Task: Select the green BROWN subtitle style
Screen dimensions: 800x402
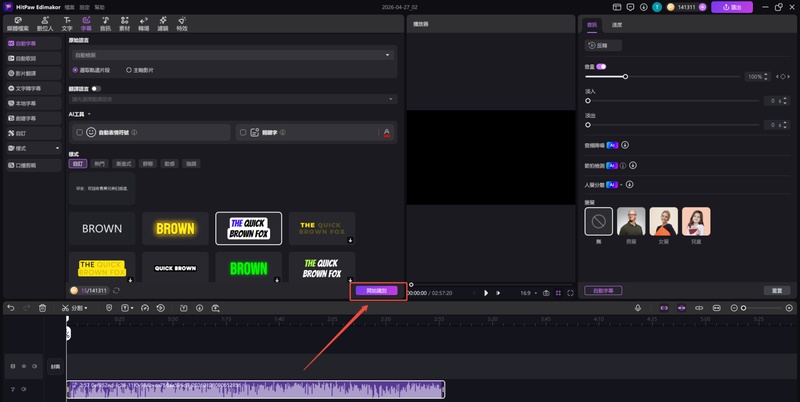Action: (x=248, y=268)
